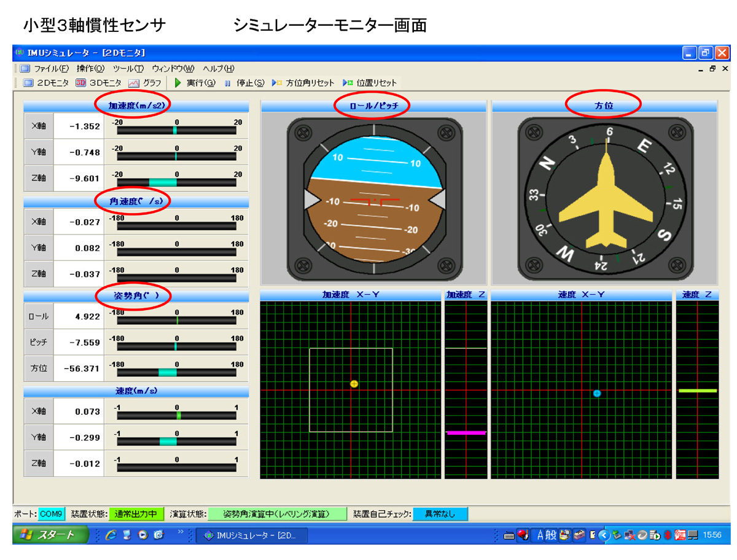Click the スタート button on the taskbar
The width and height of the screenshot is (737, 560).
tap(48, 535)
